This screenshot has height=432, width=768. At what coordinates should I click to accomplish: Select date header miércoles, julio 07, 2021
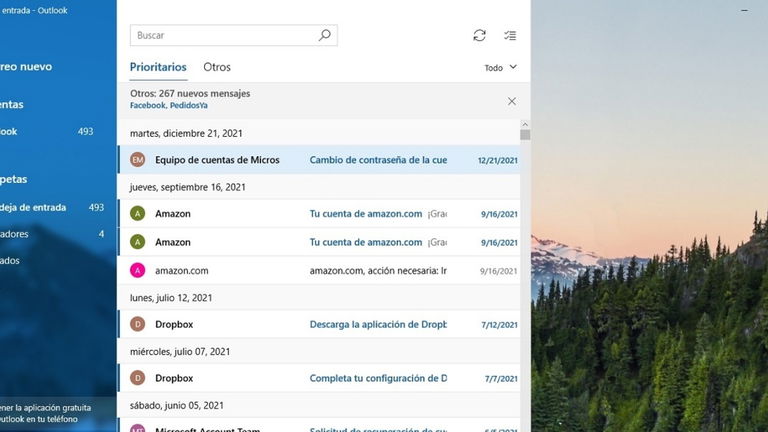click(x=180, y=352)
